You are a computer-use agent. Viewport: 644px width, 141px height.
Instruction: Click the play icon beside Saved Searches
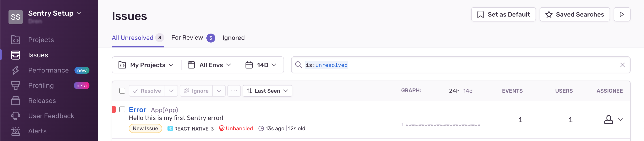[622, 15]
